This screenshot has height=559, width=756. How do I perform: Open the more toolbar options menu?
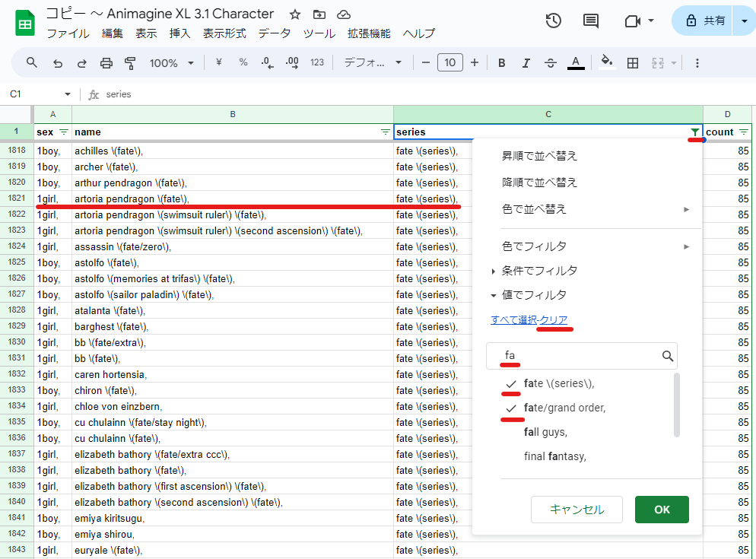coord(697,62)
